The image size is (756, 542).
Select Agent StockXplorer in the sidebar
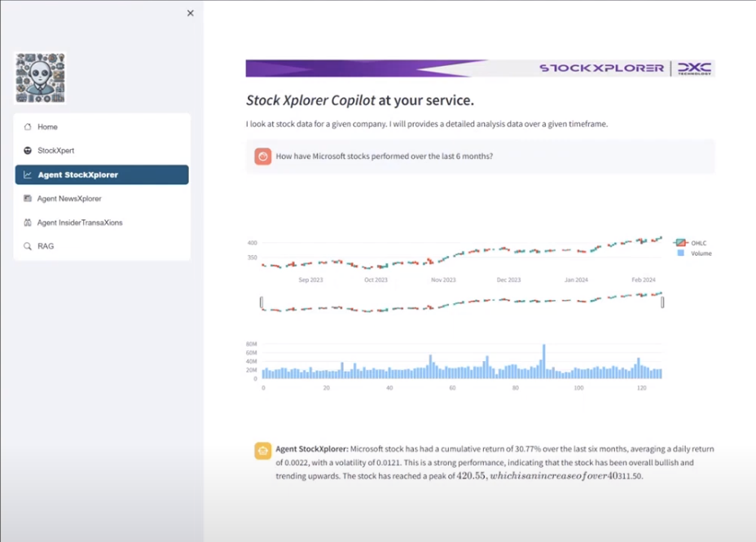pos(102,174)
